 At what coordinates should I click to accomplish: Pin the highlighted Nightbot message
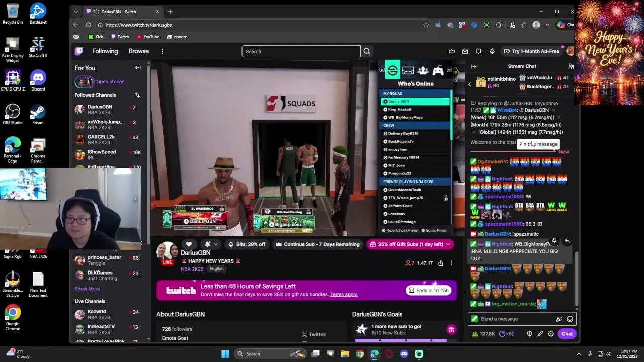click(x=554, y=241)
